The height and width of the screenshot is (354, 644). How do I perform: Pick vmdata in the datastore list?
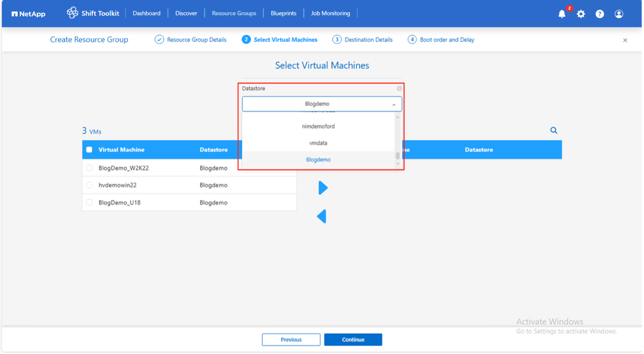tap(318, 143)
